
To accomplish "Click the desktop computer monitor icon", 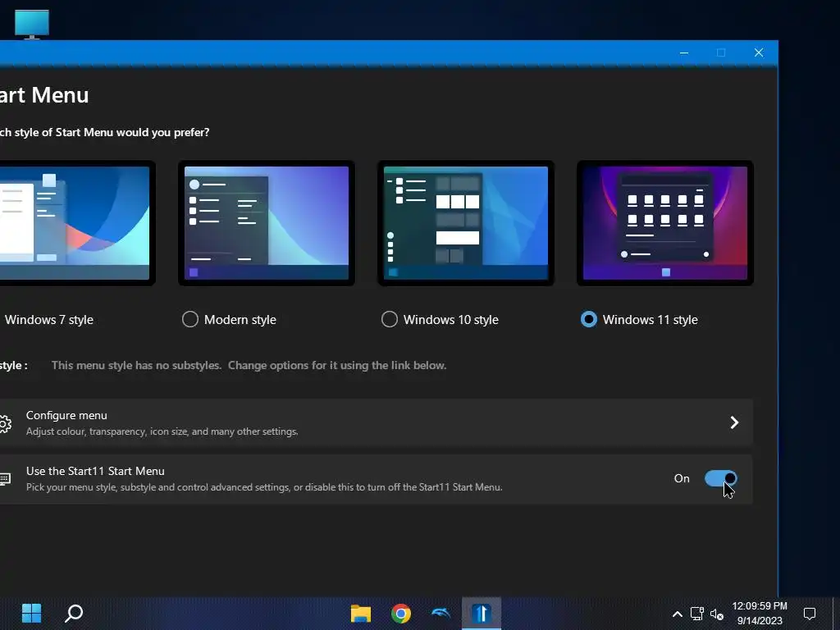I will (32, 24).
